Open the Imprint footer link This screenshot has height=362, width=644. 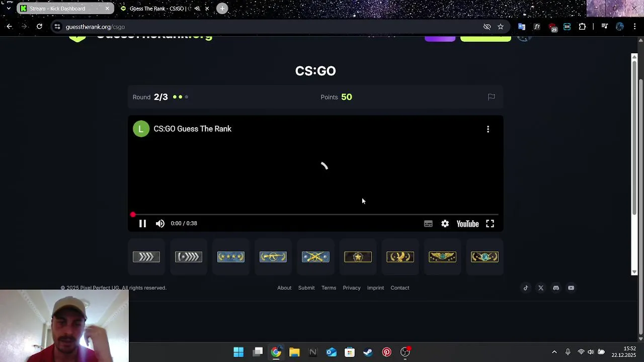(375, 288)
